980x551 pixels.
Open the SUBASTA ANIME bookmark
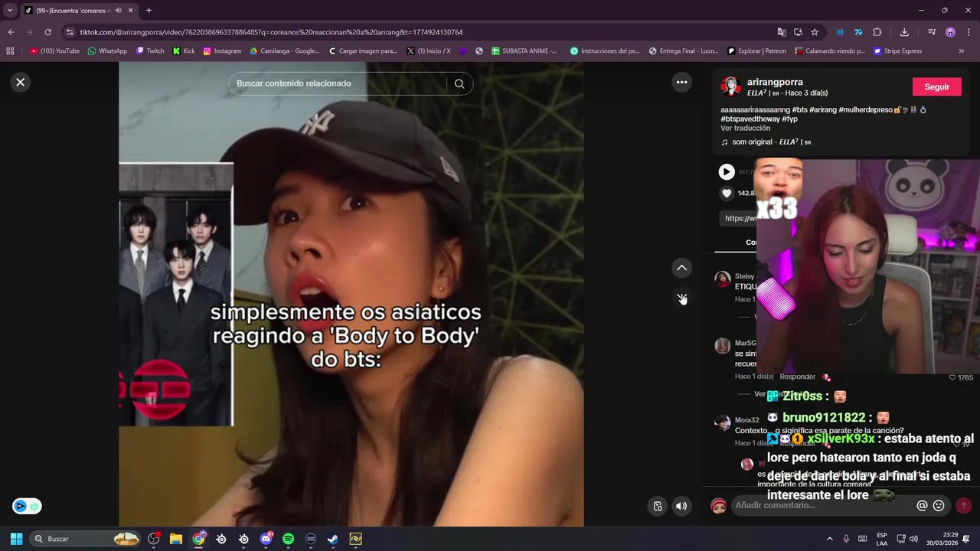click(524, 51)
